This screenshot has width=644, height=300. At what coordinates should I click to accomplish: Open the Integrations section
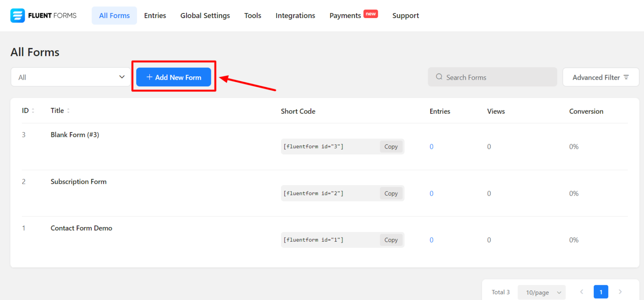[x=295, y=15]
